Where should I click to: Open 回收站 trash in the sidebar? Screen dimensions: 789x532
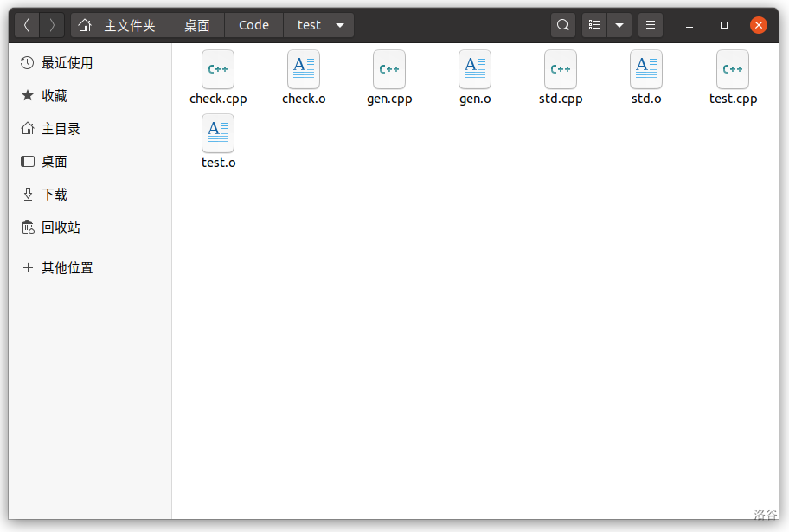click(61, 228)
